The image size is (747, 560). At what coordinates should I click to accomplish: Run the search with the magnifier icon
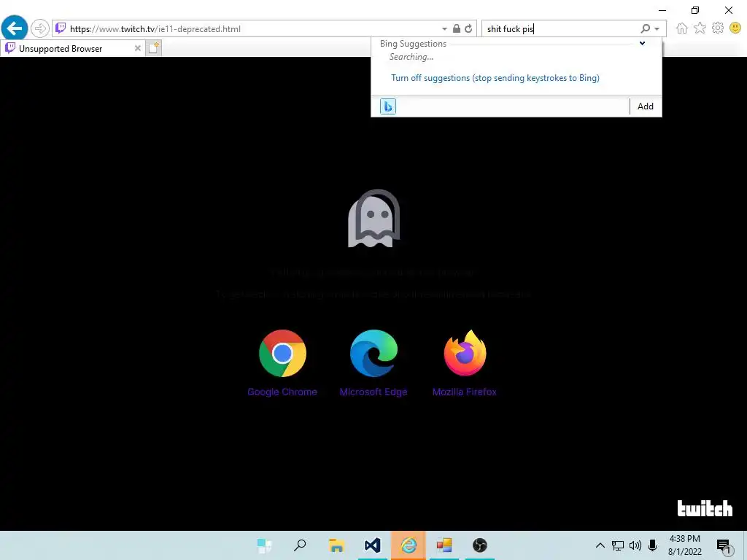click(645, 28)
